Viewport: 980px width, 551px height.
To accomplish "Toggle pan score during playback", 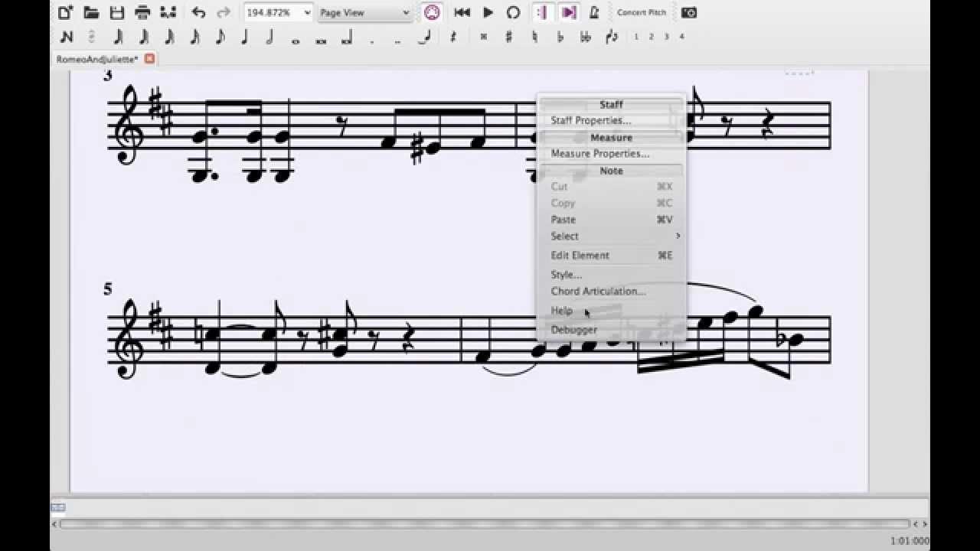I will [x=568, y=12].
